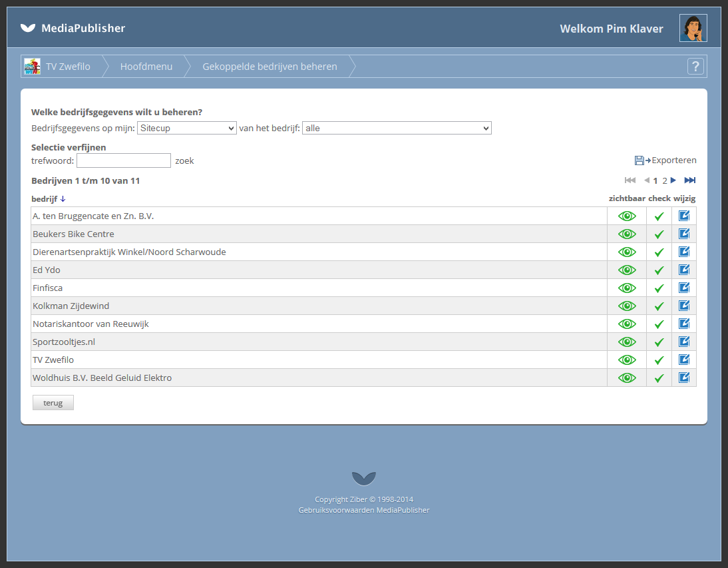This screenshot has width=728, height=568.
Task: Click the bedrijf sort arrow
Action: pyautogui.click(x=63, y=199)
